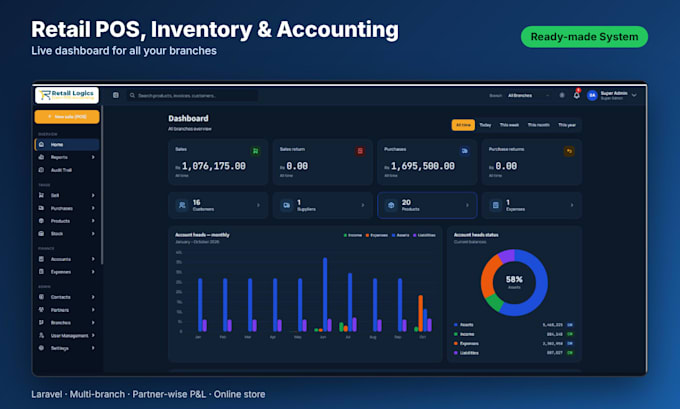Viewport: 680px width, 409px height.
Task: Click the search magnifier icon
Action: pyautogui.click(x=132, y=95)
